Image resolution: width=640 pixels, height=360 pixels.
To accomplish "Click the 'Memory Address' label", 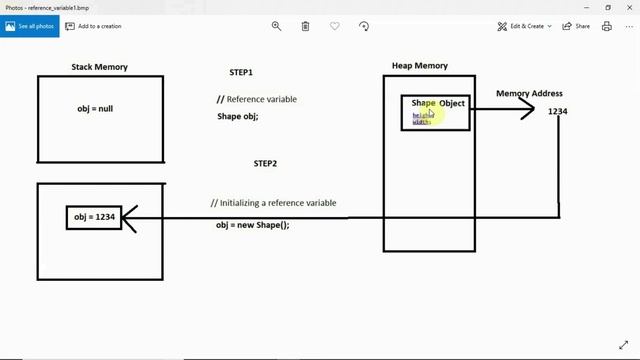I will pos(529,93).
